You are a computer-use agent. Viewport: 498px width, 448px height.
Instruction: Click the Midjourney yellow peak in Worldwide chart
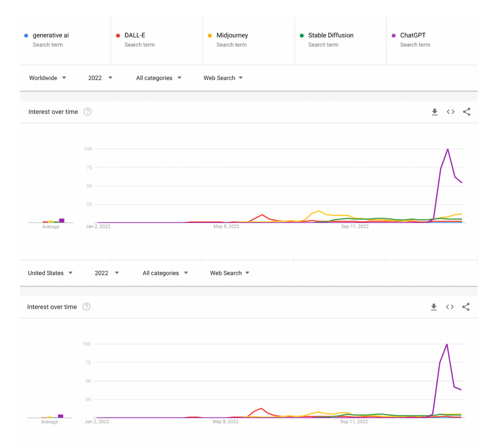(319, 211)
